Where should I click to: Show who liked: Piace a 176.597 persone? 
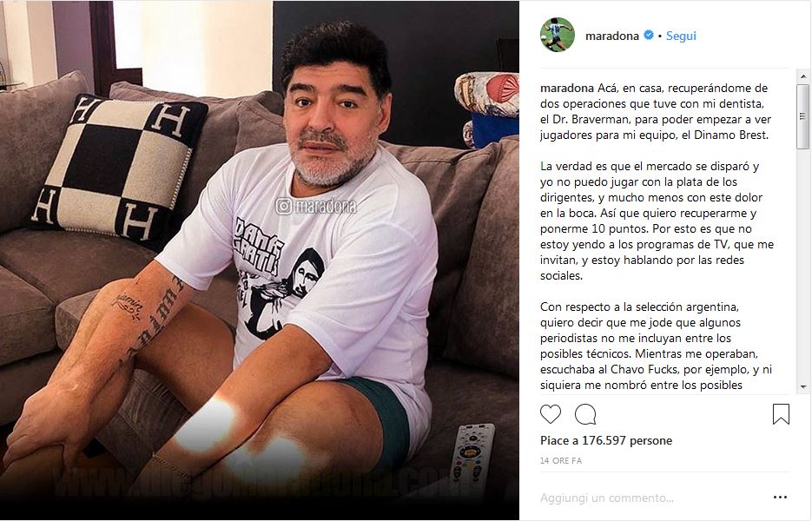click(606, 441)
